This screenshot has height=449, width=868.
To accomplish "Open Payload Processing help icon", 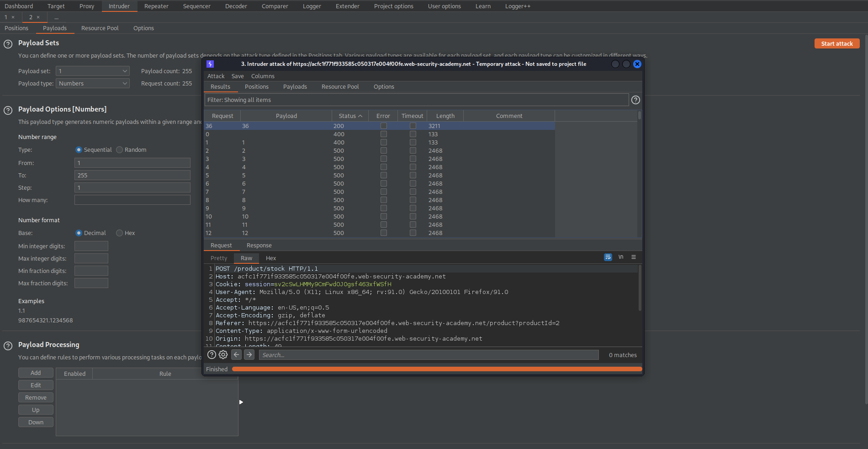I will 8,346.
